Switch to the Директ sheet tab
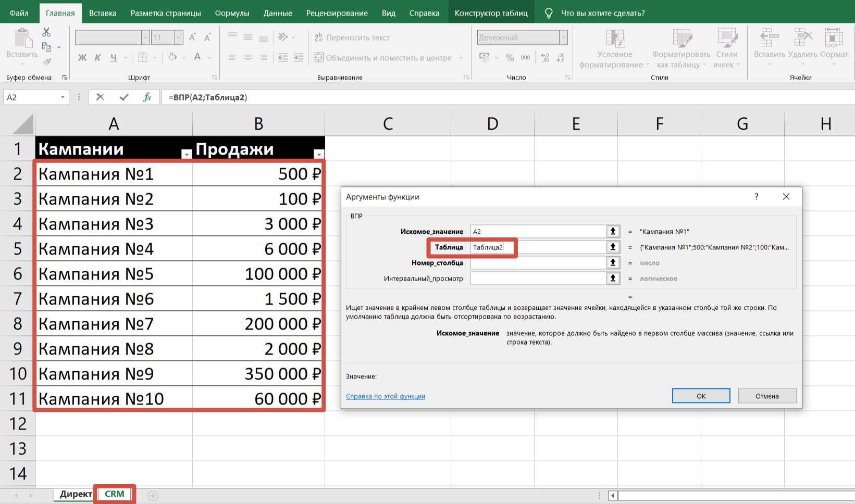 coord(76,494)
